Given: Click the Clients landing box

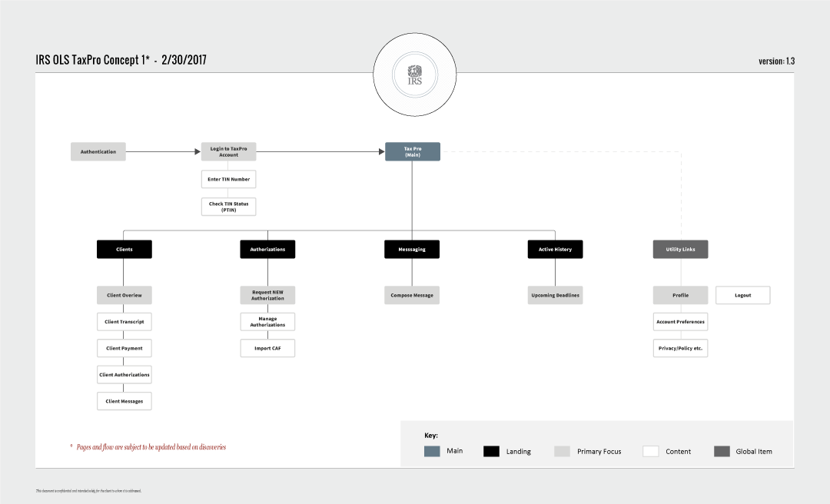Looking at the screenshot, I should (x=124, y=249).
